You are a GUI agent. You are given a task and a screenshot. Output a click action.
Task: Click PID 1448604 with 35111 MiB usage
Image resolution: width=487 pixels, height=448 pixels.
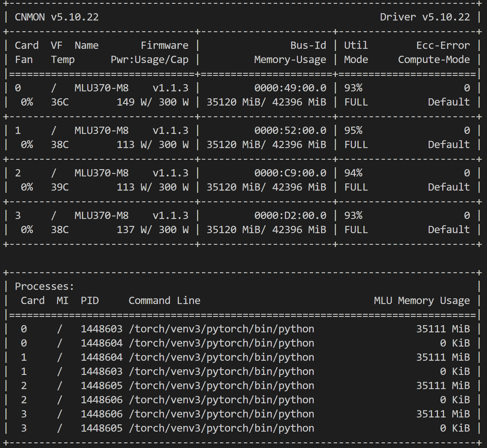(x=101, y=357)
